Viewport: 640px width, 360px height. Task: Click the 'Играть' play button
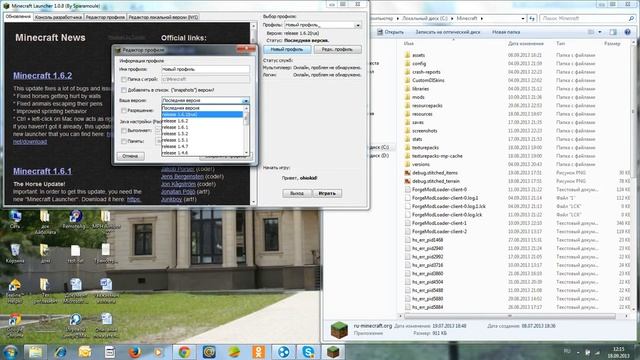click(x=327, y=193)
